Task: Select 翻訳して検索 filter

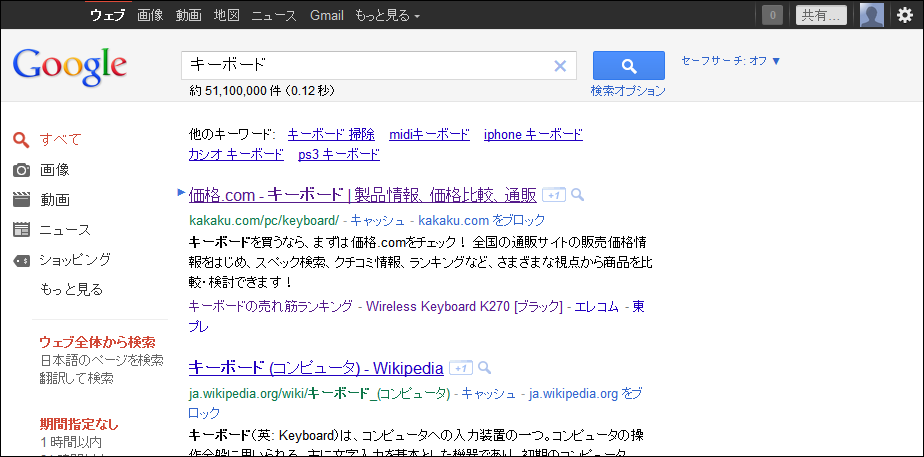Action: 77,378
